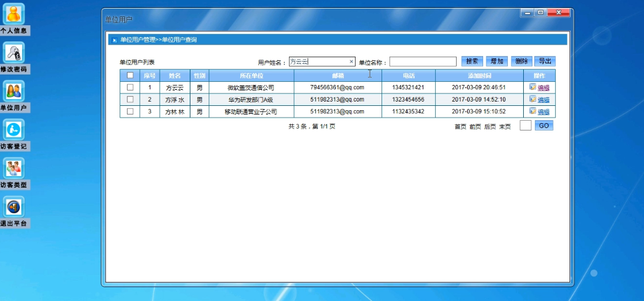Click the name cell 方林 林
This screenshot has width=644, height=301.
tap(175, 111)
